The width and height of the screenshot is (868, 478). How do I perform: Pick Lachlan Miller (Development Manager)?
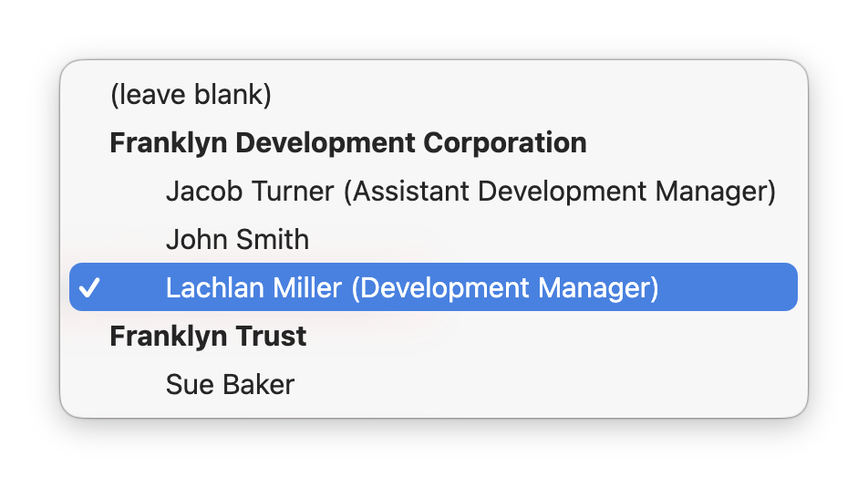(411, 288)
